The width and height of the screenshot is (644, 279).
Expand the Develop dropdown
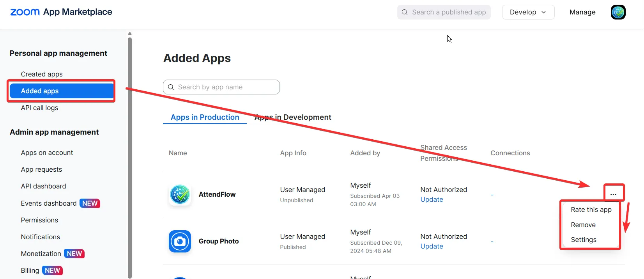tap(528, 12)
